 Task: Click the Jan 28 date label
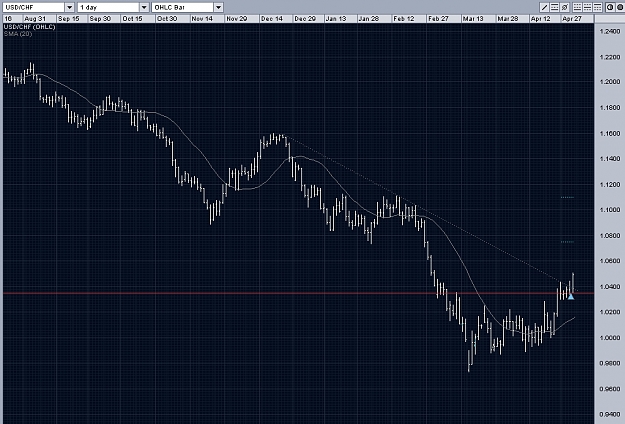pyautogui.click(x=369, y=19)
